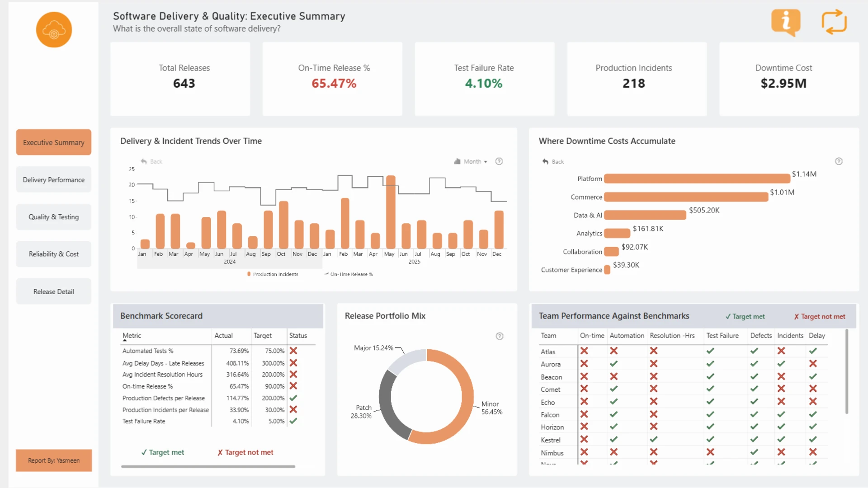Click Kestrel Resolution-Hrs green checkmark
868x488 pixels.
point(654,439)
